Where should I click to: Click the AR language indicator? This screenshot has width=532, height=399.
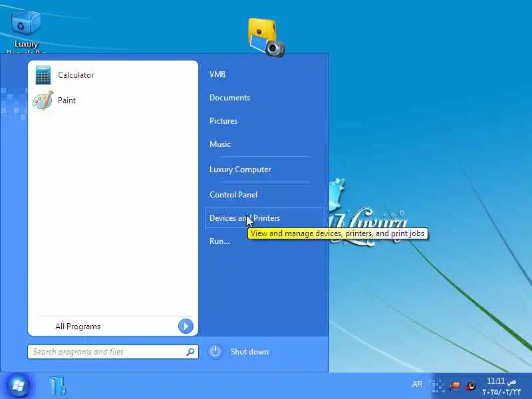coord(417,384)
